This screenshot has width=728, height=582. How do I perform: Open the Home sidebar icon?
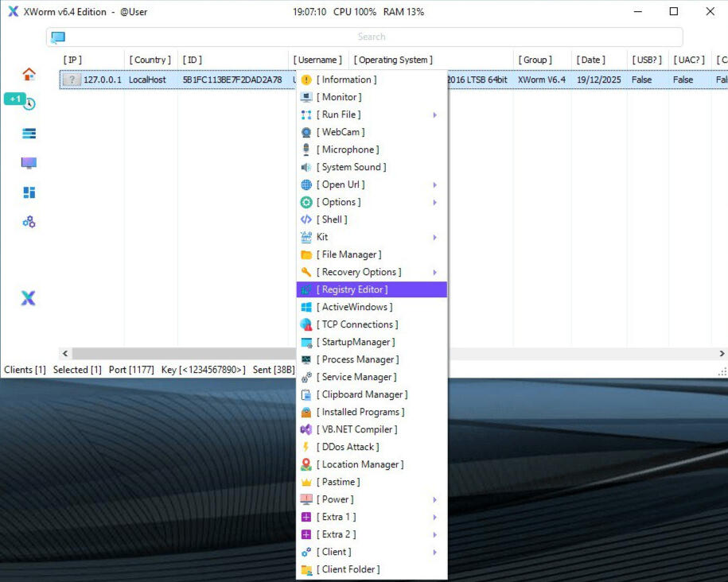click(29, 74)
